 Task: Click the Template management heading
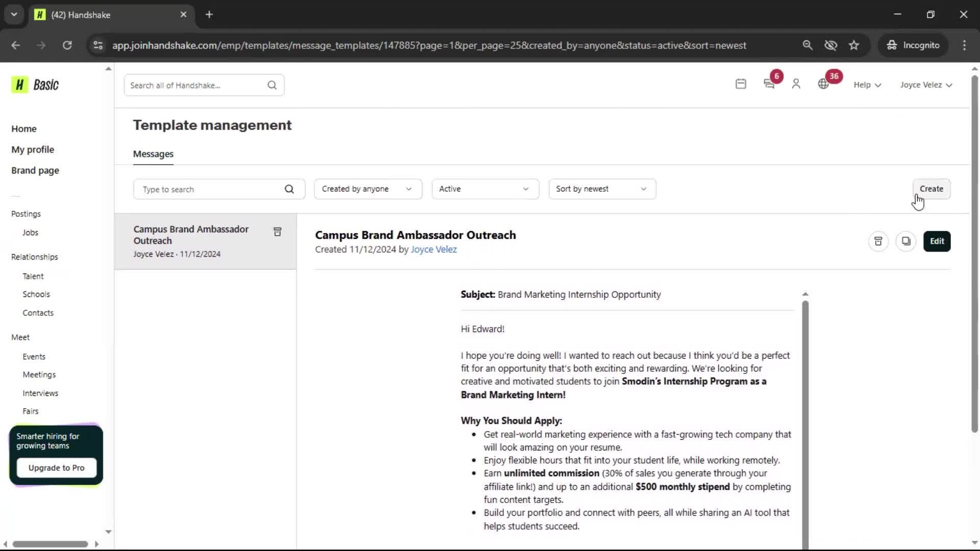(212, 125)
